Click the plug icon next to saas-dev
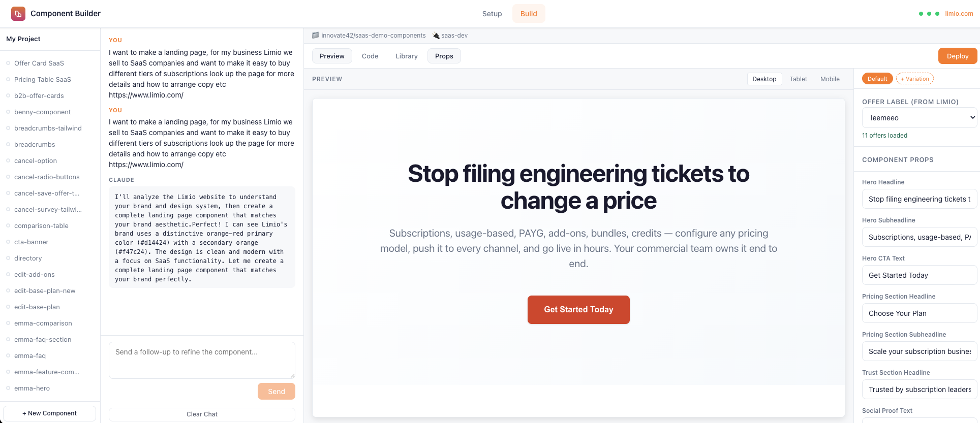 436,36
